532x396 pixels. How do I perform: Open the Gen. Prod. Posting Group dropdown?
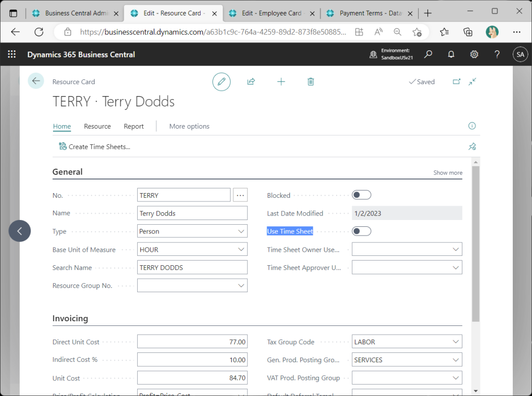[x=455, y=360]
